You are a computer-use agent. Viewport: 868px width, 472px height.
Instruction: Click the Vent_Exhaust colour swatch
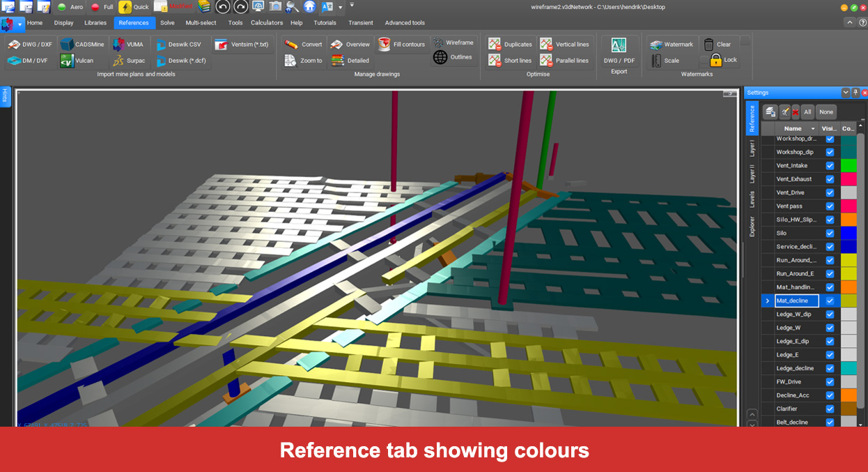pos(848,179)
